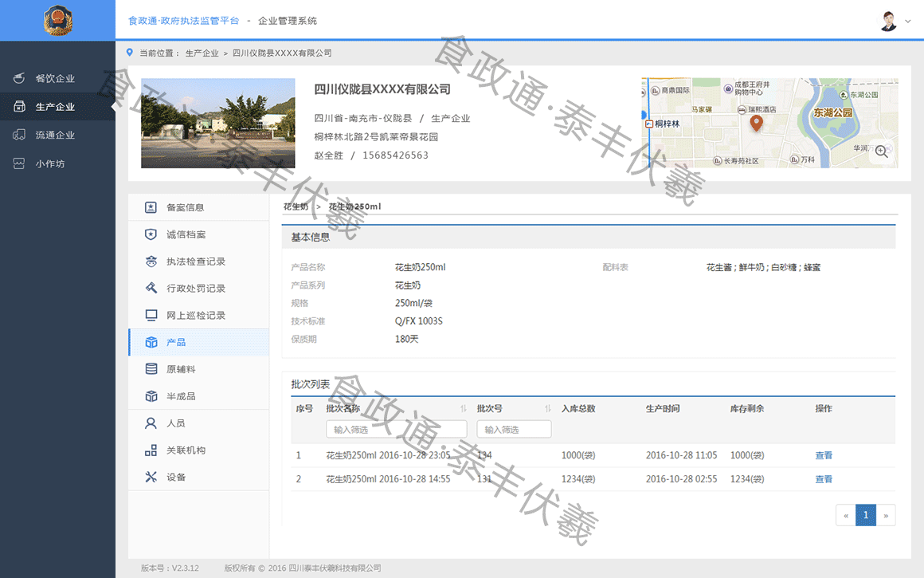
Task: Click 查看 link for batch 131
Action: [824, 479]
